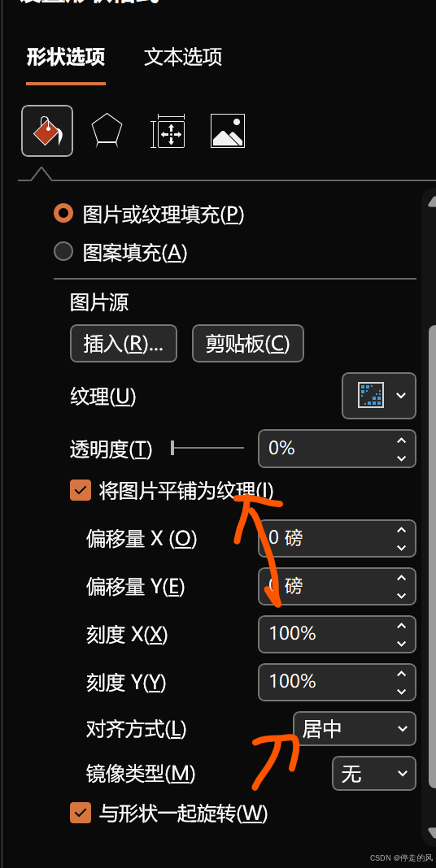Increase the Offset Y stepper arrow
The height and width of the screenshot is (868, 436).
(402, 579)
